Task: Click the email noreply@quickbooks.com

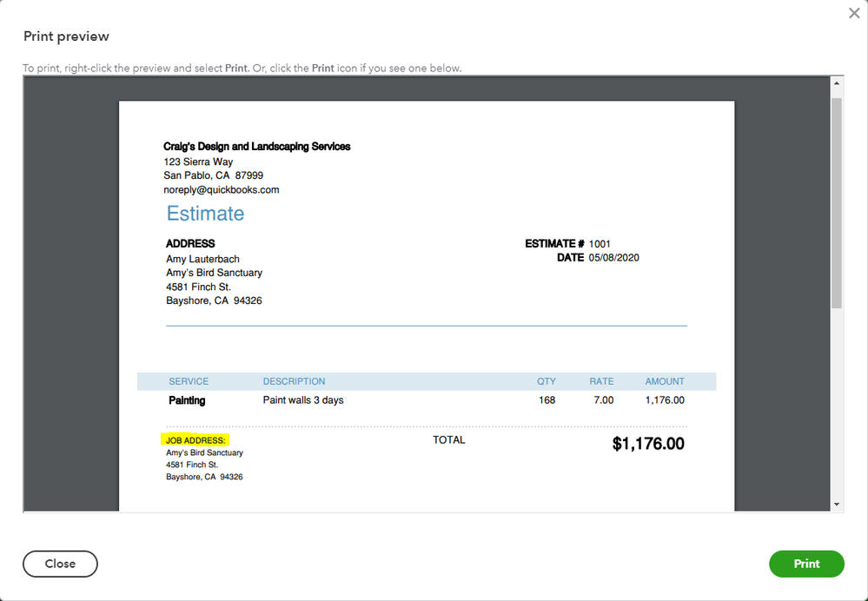Action: tap(222, 190)
